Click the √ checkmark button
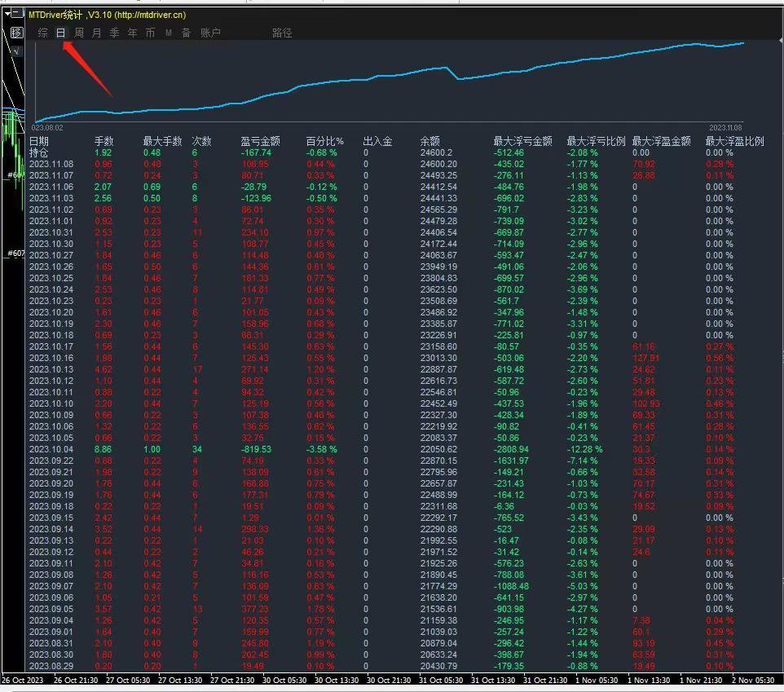784x692 pixels. coord(16,51)
